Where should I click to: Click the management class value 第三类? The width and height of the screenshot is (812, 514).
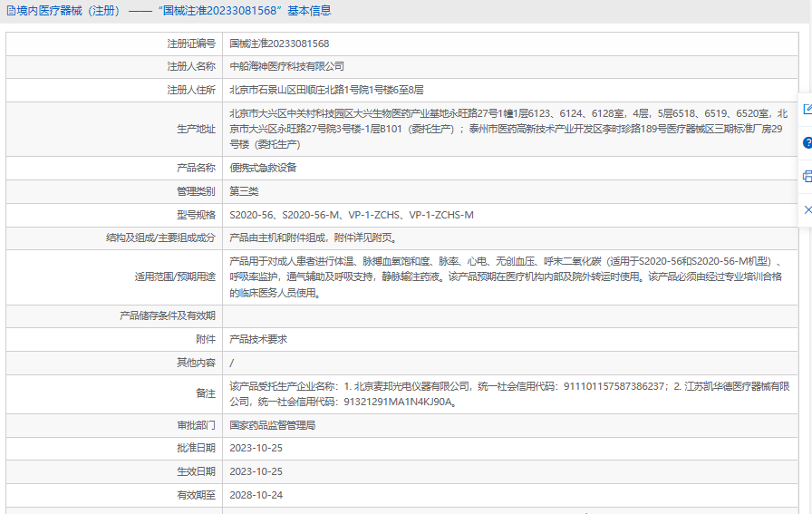(x=244, y=191)
